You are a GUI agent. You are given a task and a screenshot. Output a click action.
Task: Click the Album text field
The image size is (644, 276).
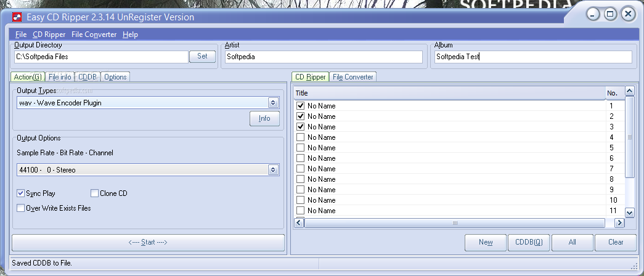[x=533, y=57]
